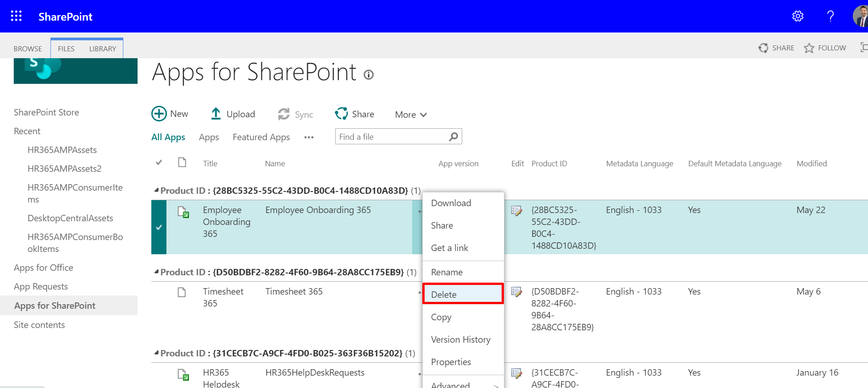Sort by the Title column header
This screenshot has height=388, width=868.
click(x=210, y=164)
